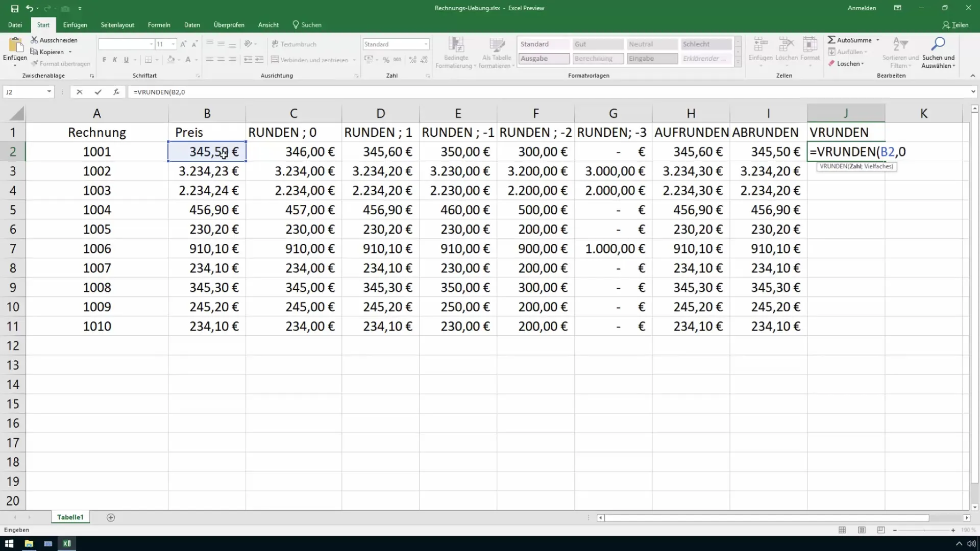Toggle bold F formatting

[x=104, y=60]
